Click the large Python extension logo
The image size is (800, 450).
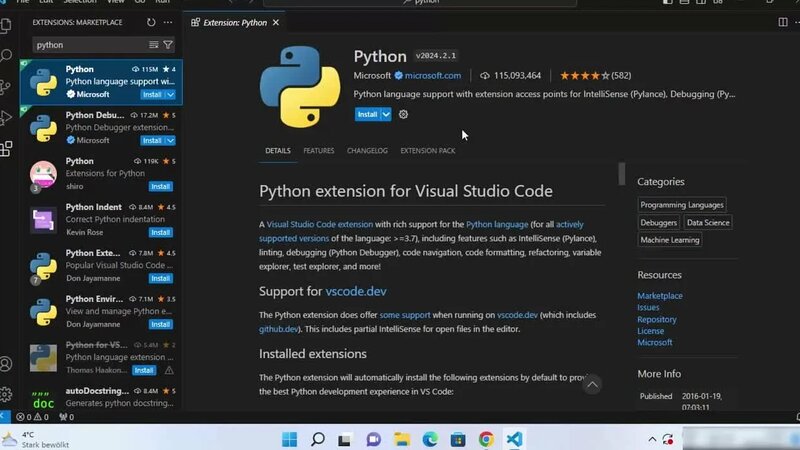(300, 86)
